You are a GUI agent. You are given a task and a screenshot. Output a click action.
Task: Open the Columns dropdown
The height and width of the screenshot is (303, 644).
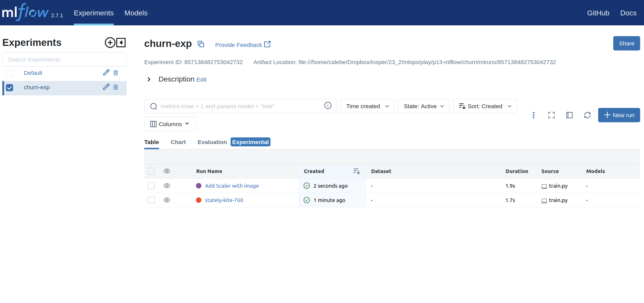tap(170, 124)
